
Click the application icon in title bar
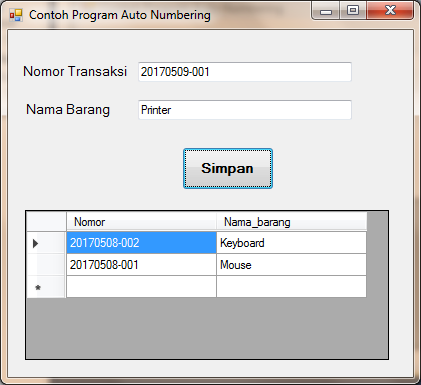pyautogui.click(x=16, y=15)
